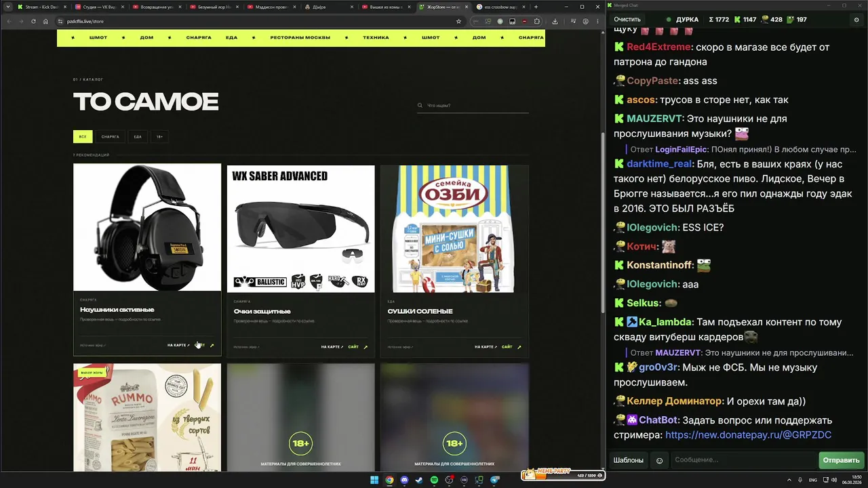Open a new browser tab
Screen dimensions: 868x488
(x=536, y=7)
